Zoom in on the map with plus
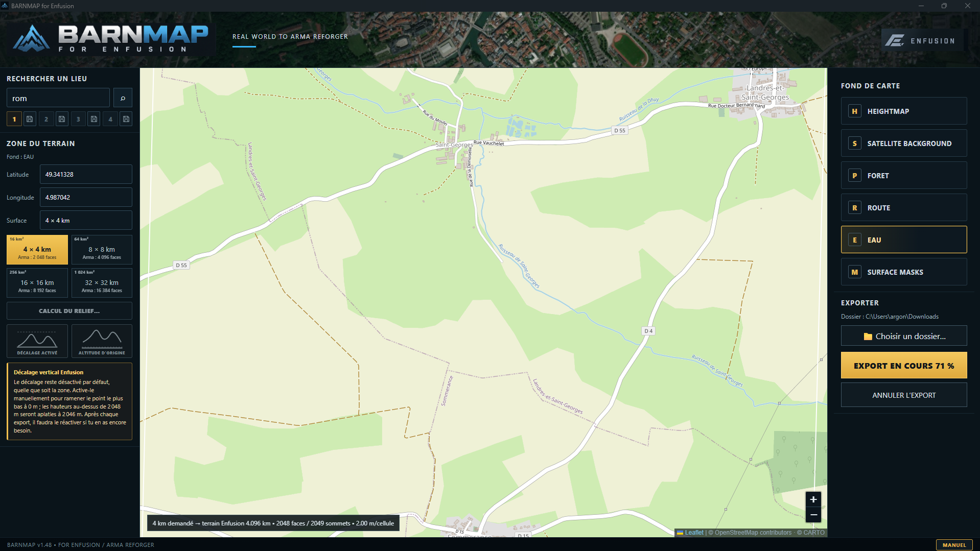The height and width of the screenshot is (551, 980). coord(813,499)
